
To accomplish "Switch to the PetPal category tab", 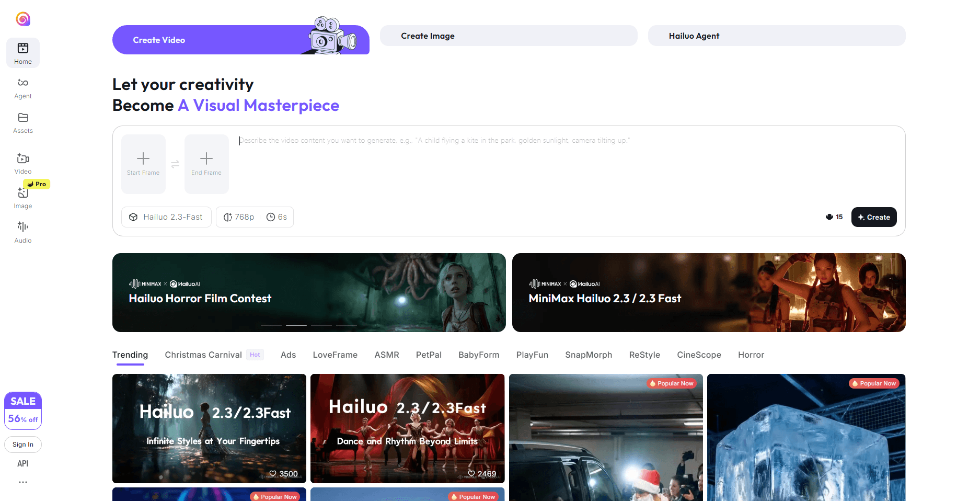I will (429, 355).
